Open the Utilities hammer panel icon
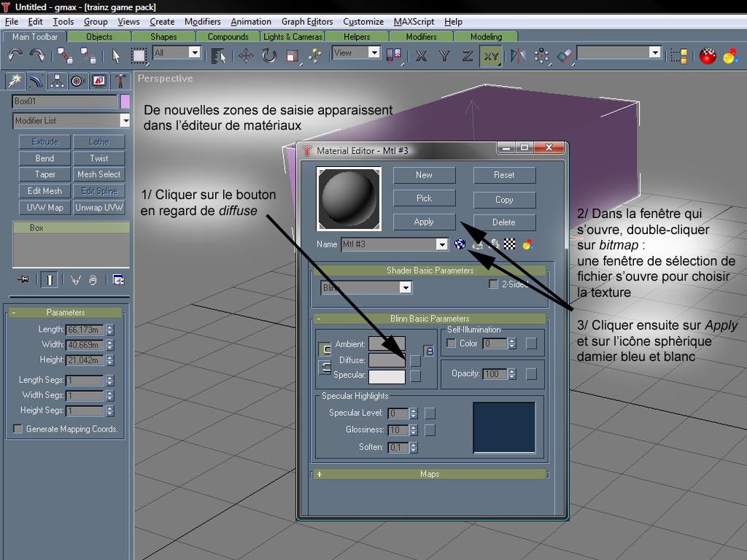747x560 pixels. click(120, 81)
